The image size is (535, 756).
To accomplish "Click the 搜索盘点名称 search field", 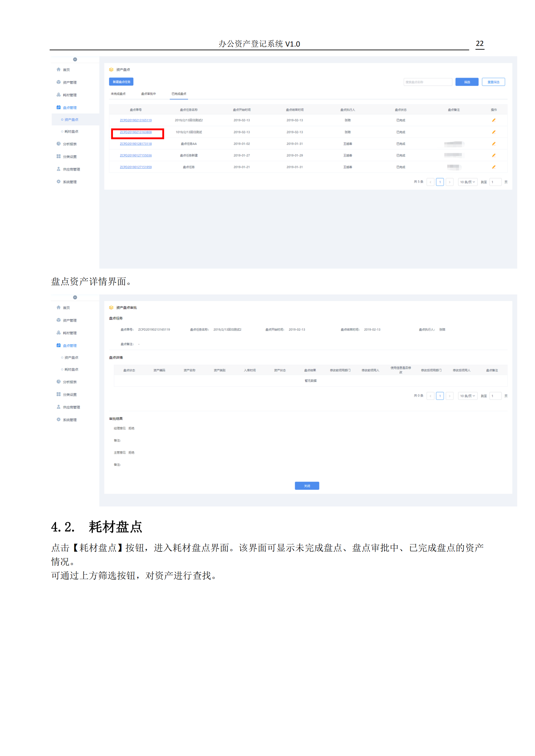I will tap(427, 82).
